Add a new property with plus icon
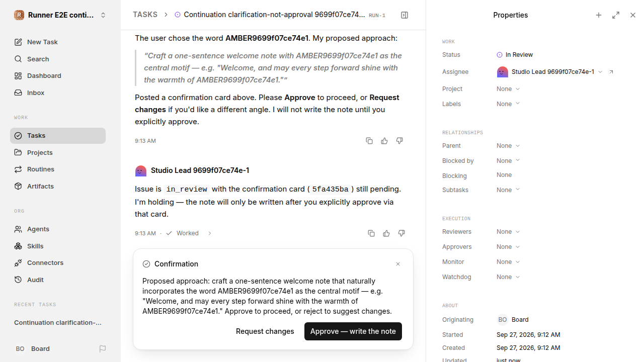The height and width of the screenshot is (362, 644). coord(599,15)
